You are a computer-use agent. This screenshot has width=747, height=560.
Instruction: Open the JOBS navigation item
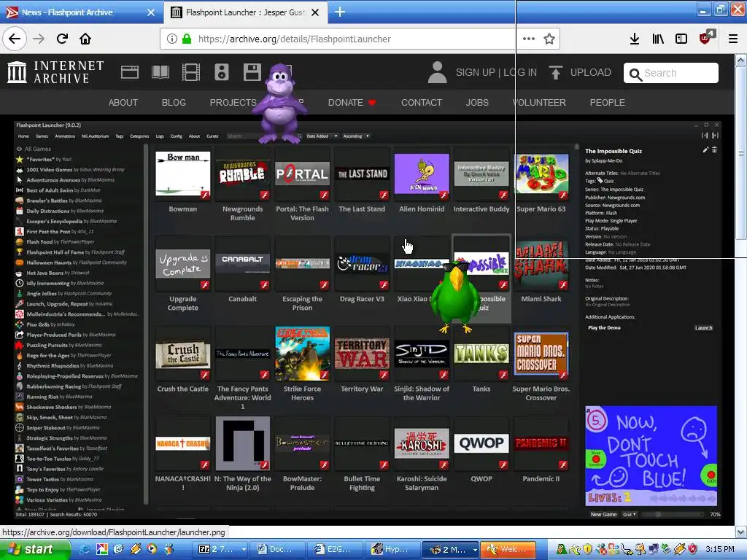coord(477,102)
